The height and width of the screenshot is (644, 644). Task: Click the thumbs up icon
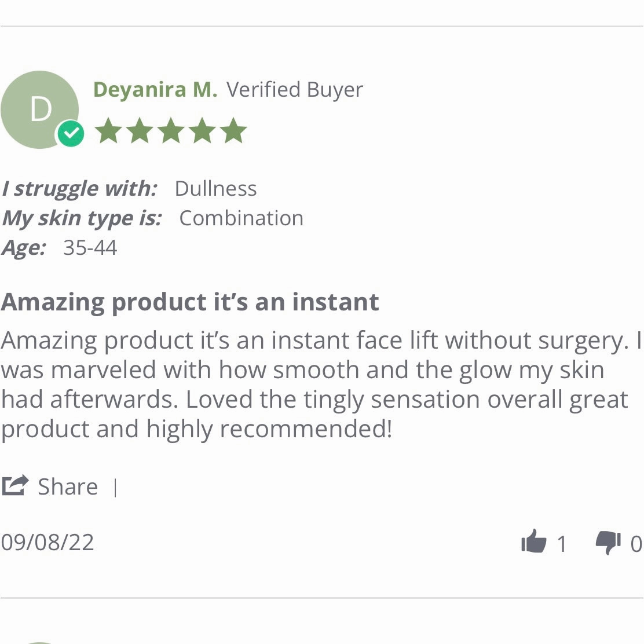[533, 541]
